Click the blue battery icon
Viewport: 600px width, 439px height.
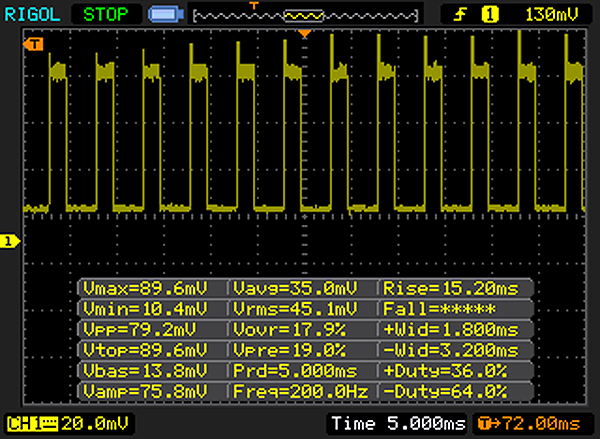click(166, 15)
